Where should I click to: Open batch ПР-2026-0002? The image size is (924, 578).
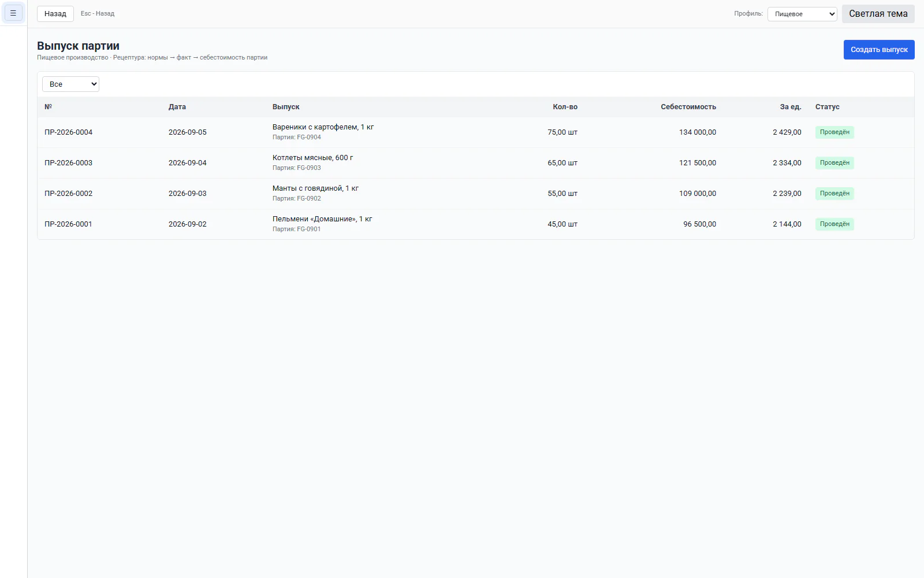[68, 194]
